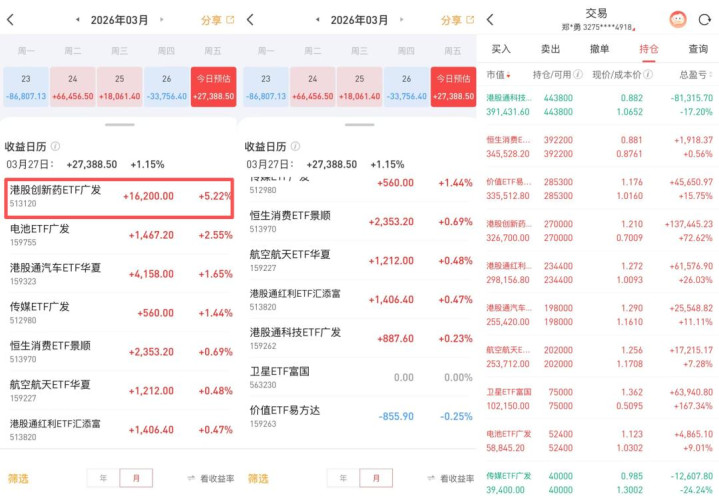The height and width of the screenshot is (496, 719).
Task: Select 月 view on left calendar screen
Action: (136, 478)
